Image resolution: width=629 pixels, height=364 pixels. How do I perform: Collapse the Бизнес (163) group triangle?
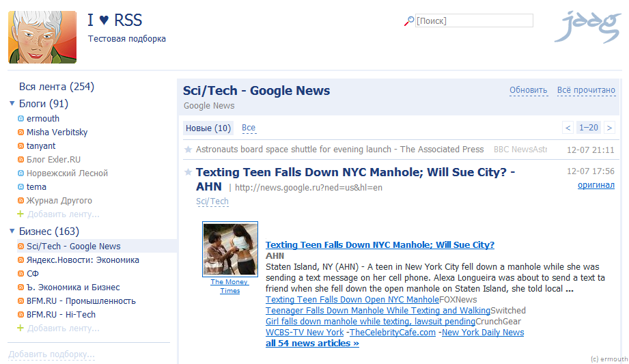[12, 231]
